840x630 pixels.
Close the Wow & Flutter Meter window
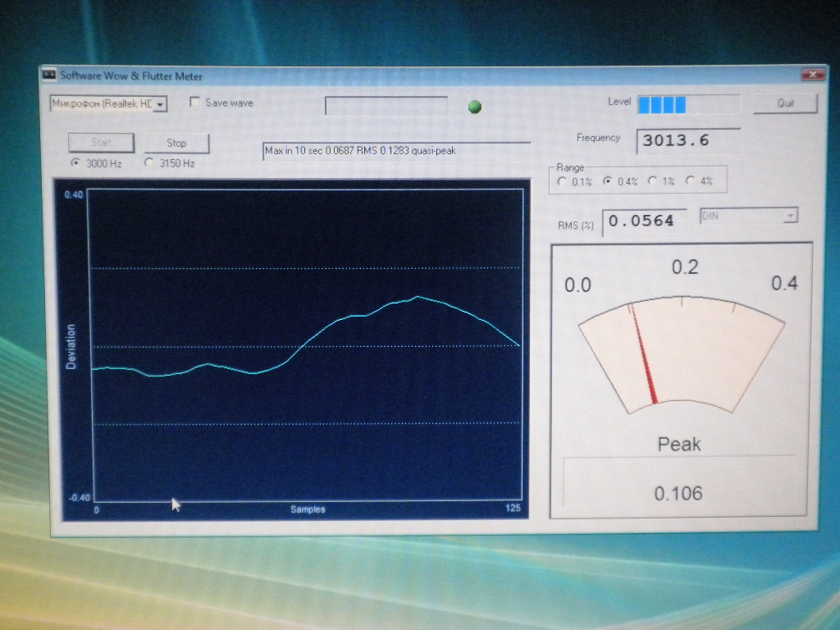(813, 75)
